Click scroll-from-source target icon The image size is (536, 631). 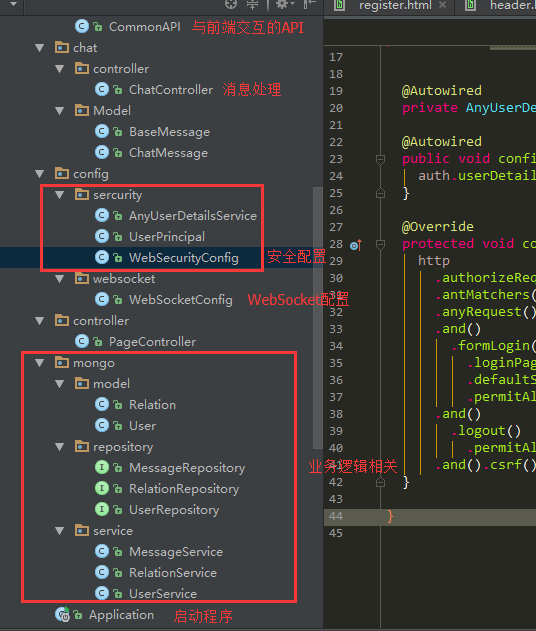coord(231,4)
